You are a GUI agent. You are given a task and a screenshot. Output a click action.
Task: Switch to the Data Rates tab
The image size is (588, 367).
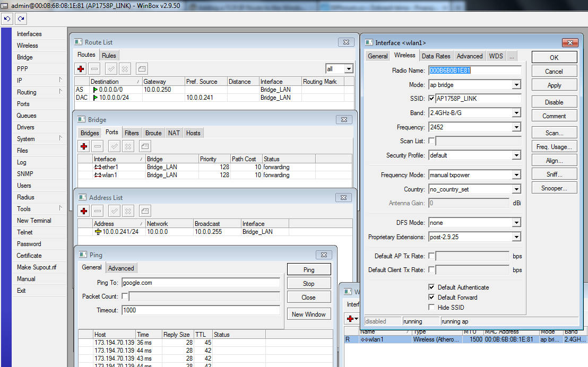point(436,56)
